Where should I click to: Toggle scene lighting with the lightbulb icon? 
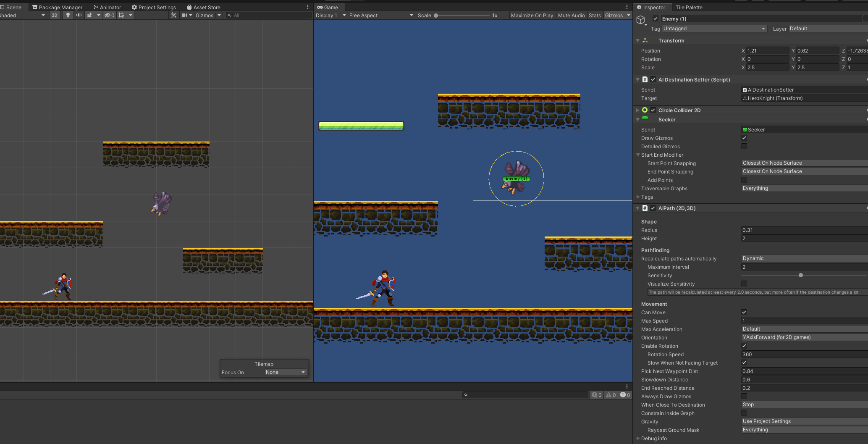(x=68, y=15)
